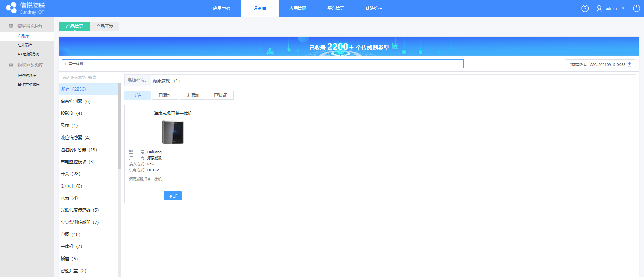Image resolution: width=644 pixels, height=277 pixels.
Task: Select 433射频模板 in the sidebar
Action: click(27, 54)
